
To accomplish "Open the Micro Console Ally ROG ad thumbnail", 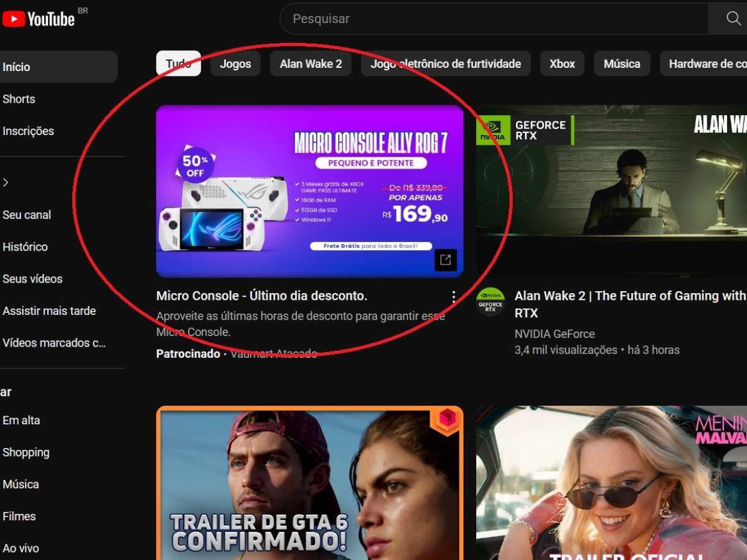I will [309, 190].
